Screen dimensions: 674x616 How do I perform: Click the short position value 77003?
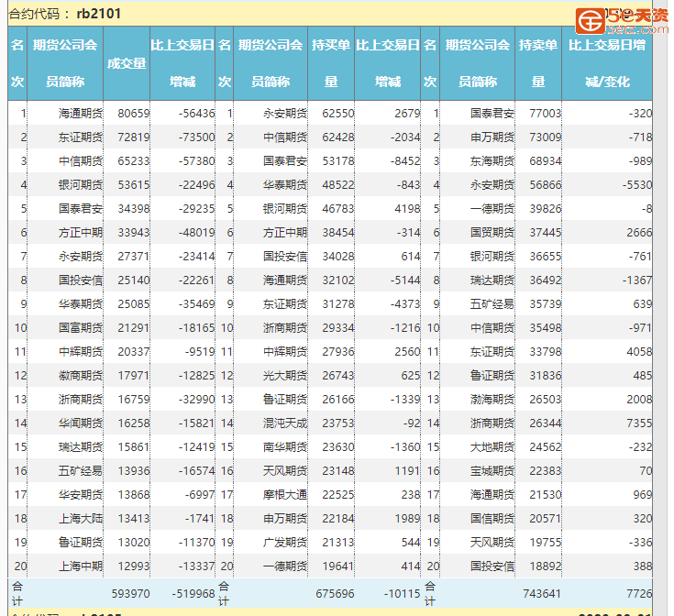click(546, 114)
